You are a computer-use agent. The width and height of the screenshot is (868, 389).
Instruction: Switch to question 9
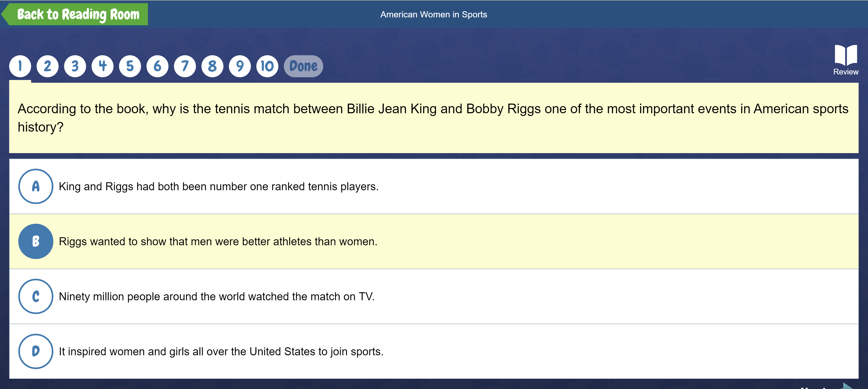[240, 66]
